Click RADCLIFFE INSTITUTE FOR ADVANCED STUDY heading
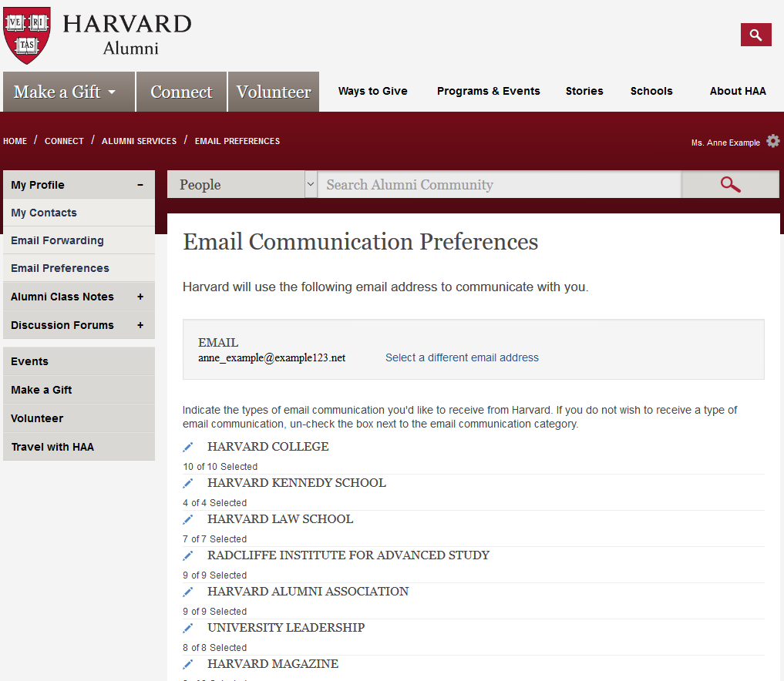The image size is (784, 681). pos(348,555)
